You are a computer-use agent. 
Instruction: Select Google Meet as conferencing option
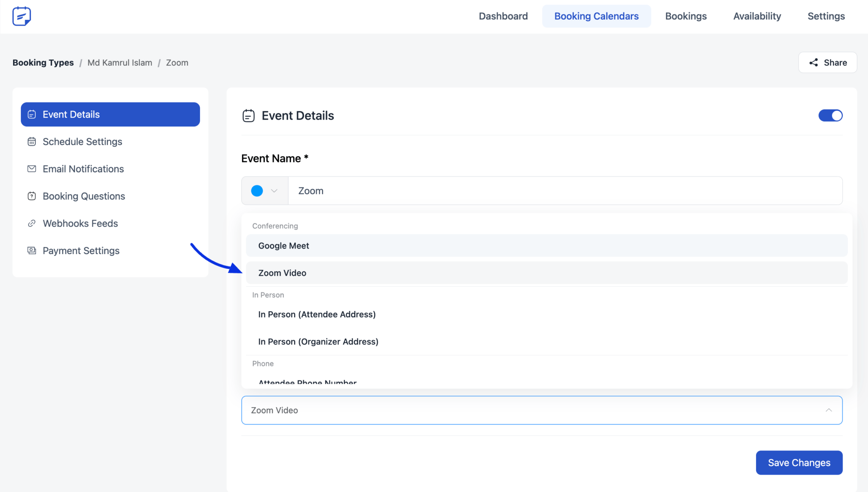coord(283,246)
